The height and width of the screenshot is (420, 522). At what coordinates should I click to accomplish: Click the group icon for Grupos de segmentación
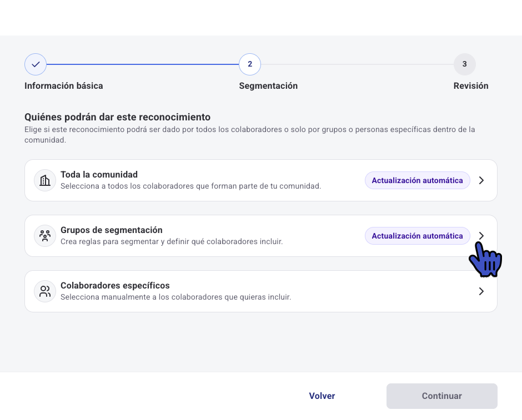pyautogui.click(x=45, y=236)
